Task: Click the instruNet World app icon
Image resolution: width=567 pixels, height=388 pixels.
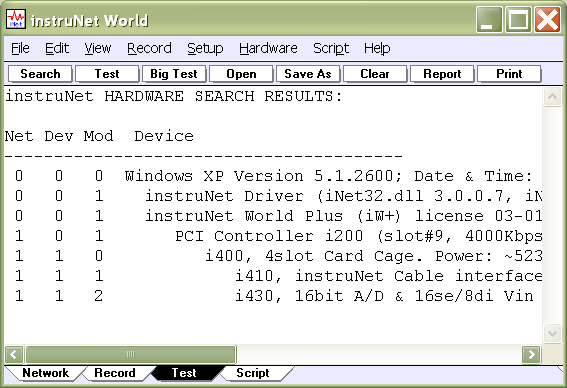Action: tap(16, 19)
